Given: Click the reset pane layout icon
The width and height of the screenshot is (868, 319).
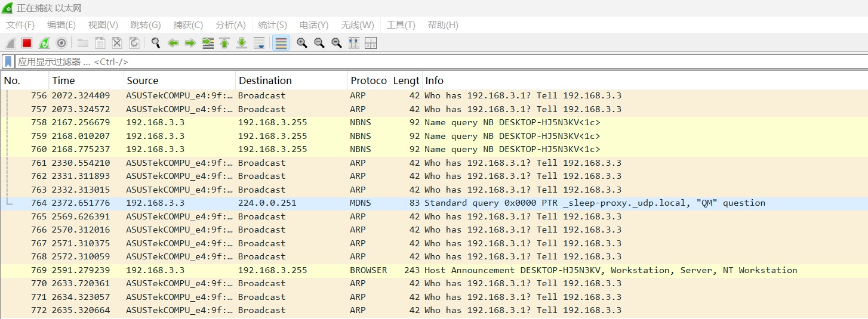Looking at the screenshot, I should click(x=371, y=43).
